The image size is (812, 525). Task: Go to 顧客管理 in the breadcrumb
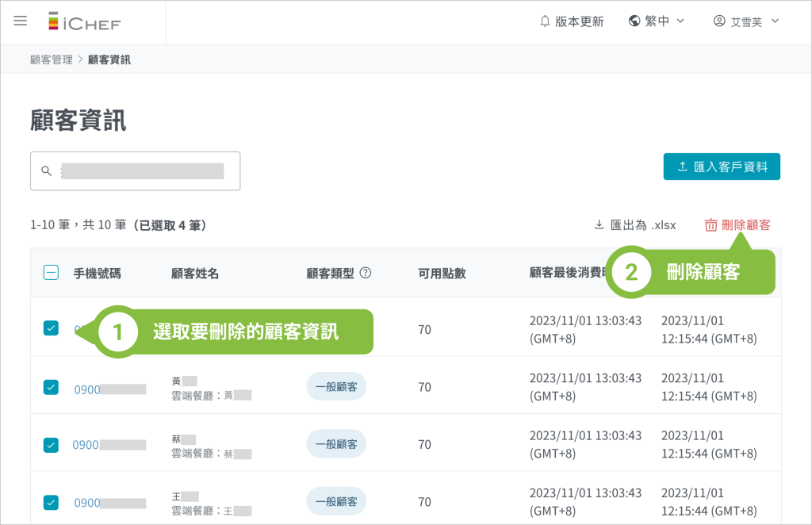point(51,59)
